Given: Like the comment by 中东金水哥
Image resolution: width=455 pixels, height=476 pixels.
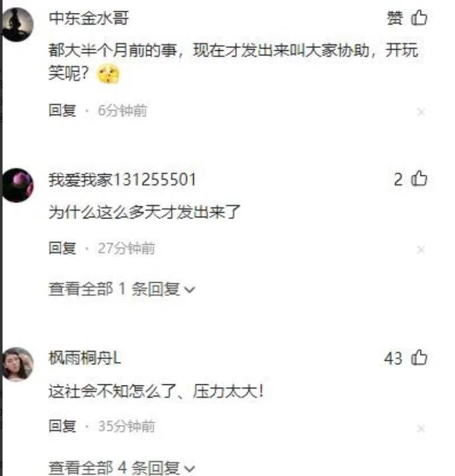Looking at the screenshot, I should click(x=419, y=18).
